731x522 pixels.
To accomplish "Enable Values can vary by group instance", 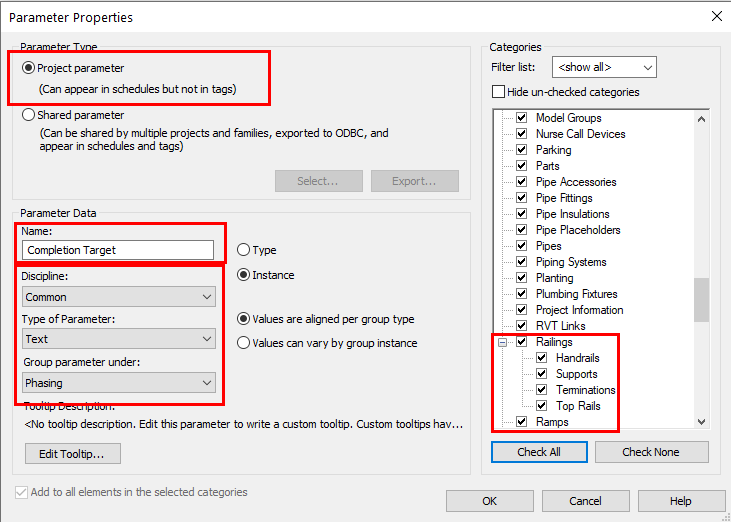I will point(244,343).
